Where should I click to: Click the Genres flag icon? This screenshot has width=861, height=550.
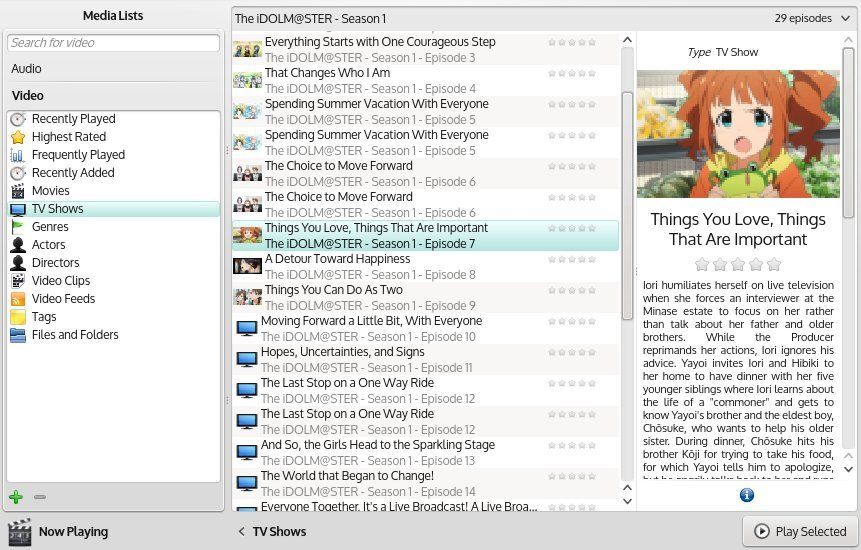18,227
